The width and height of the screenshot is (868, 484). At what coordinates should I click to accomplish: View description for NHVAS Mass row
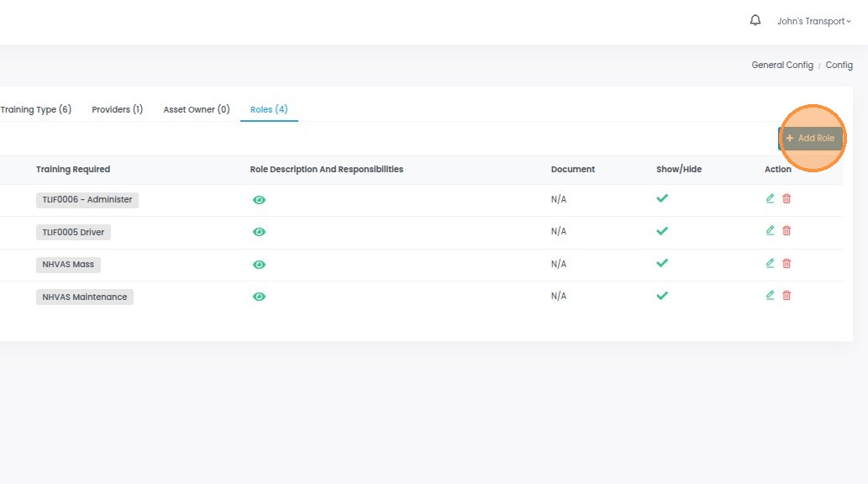259,265
